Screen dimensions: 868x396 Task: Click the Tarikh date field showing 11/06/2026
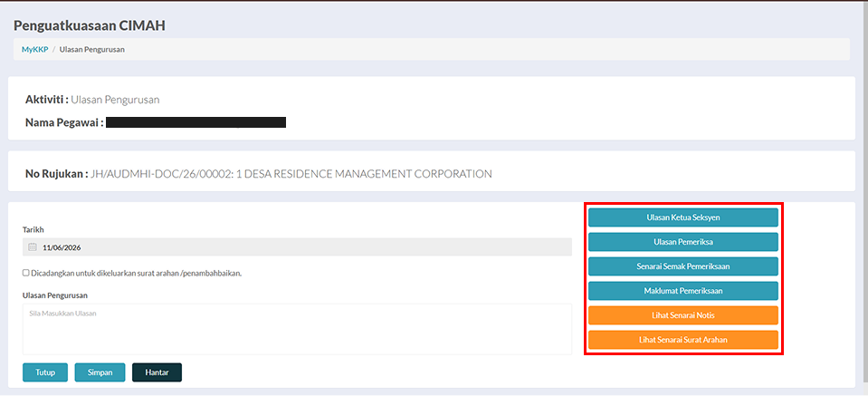(x=297, y=247)
